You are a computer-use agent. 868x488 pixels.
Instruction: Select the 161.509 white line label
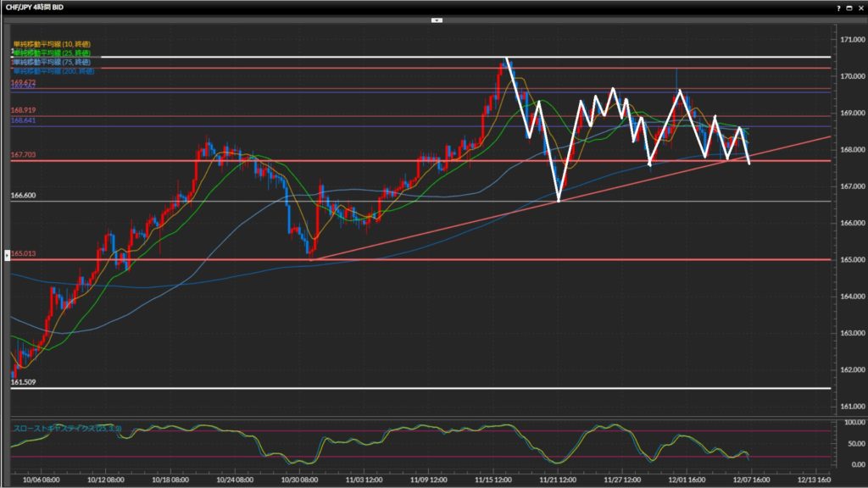22,382
